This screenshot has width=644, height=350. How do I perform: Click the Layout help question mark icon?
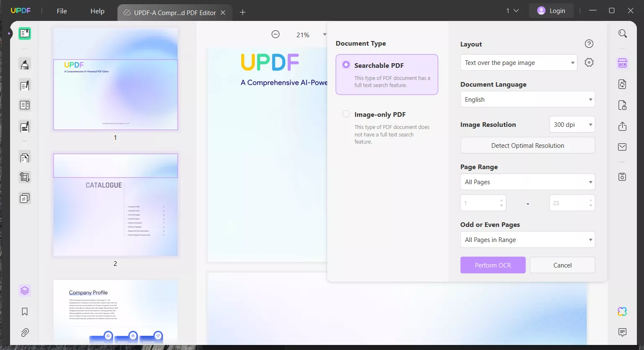coord(589,44)
